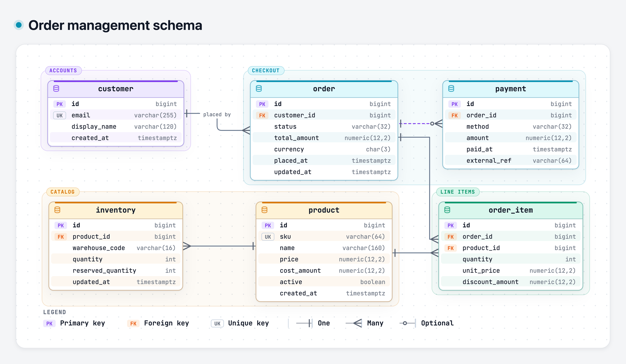Click the optional circle on payment relationship line
This screenshot has height=364, width=626.
tap(432, 124)
